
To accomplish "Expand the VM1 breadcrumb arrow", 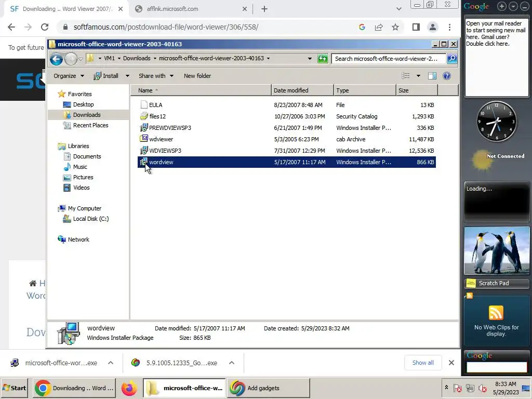I will pos(119,58).
